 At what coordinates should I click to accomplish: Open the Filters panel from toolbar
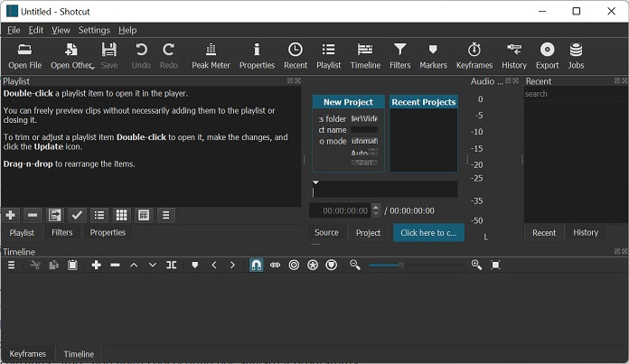[399, 55]
